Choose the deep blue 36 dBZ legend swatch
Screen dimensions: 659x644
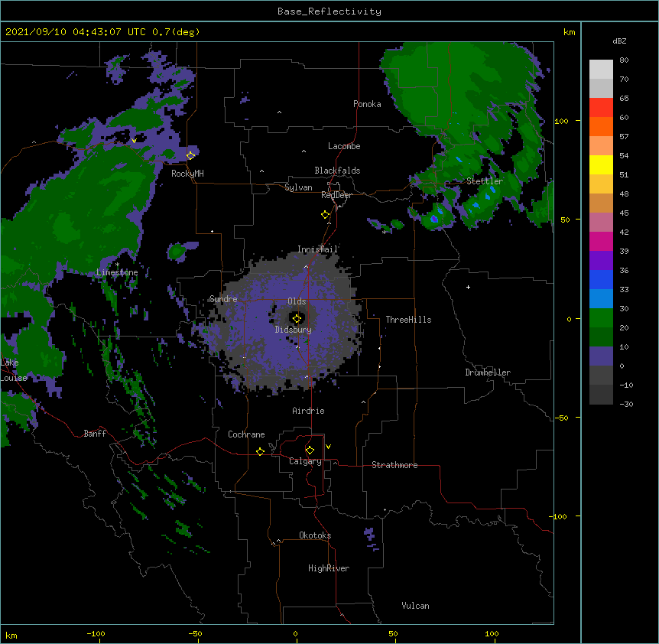(601, 279)
